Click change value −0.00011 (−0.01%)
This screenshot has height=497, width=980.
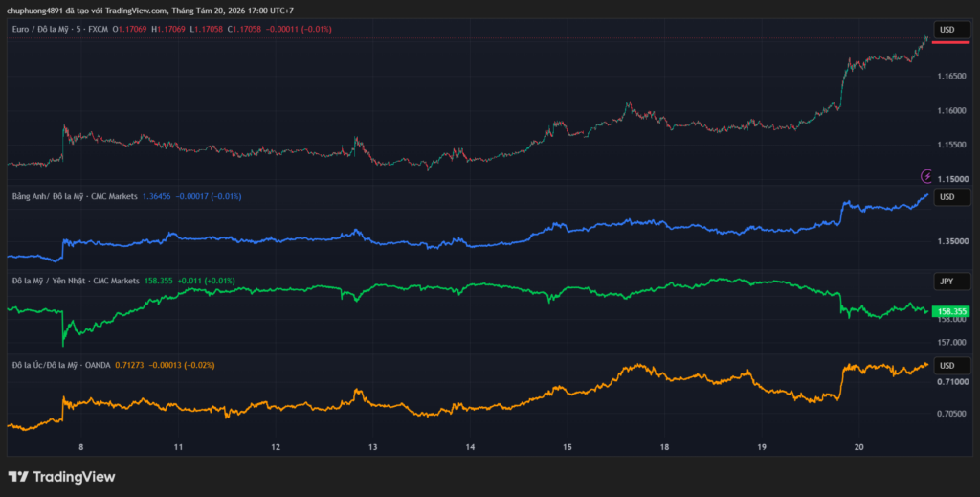[299, 29]
